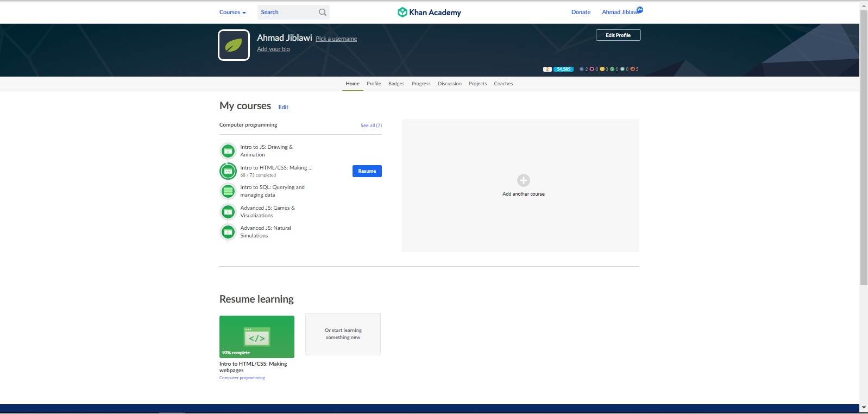The image size is (868, 414).
Task: Click the Intro to SQL course icon
Action: point(228,191)
